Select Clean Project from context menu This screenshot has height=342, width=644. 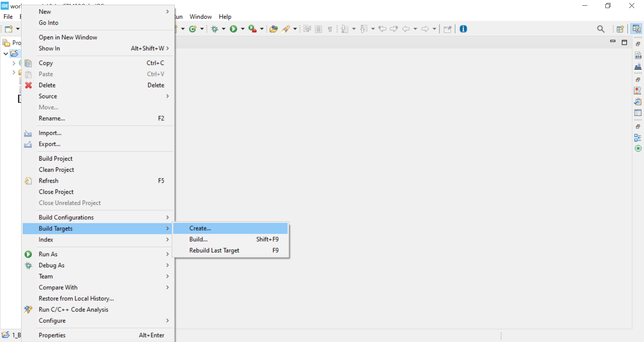point(56,170)
